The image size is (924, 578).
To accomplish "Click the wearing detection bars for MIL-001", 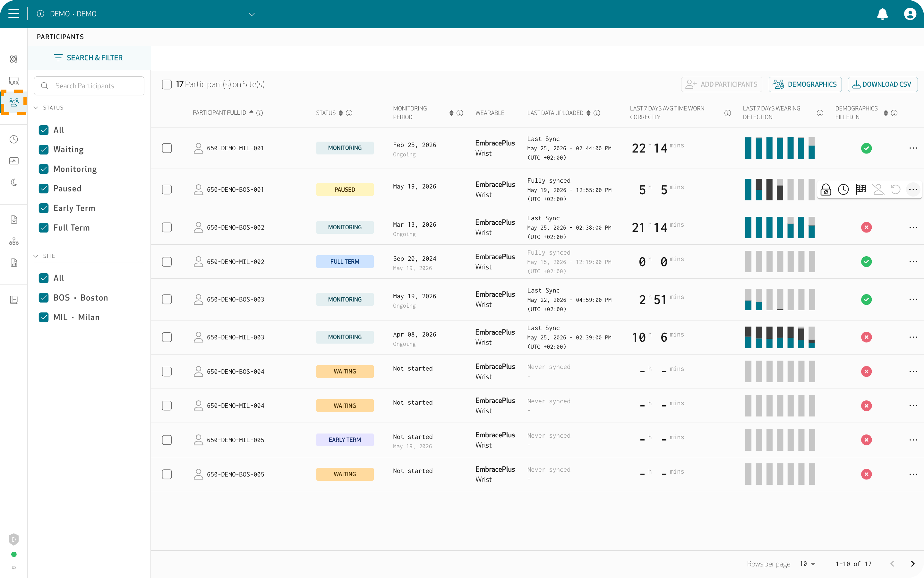I will (780, 148).
